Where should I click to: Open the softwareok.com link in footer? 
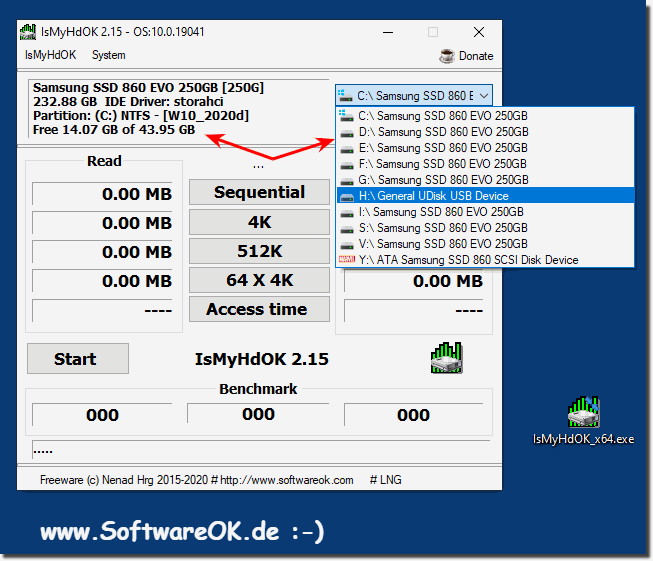click(x=287, y=480)
